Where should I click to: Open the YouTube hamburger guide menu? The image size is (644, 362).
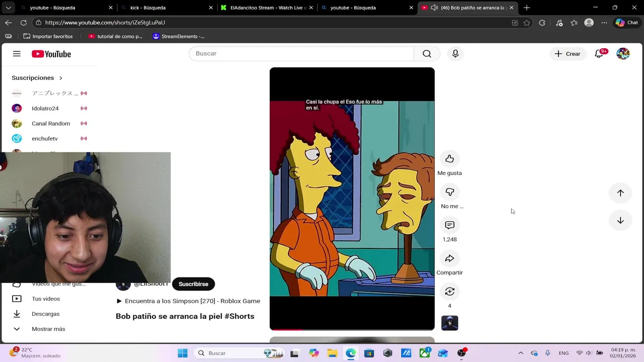click(x=17, y=54)
